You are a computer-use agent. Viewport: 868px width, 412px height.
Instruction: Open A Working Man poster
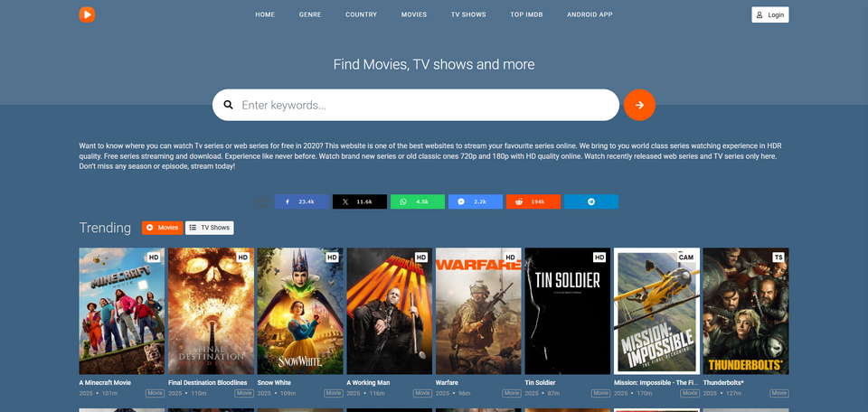[x=389, y=311]
